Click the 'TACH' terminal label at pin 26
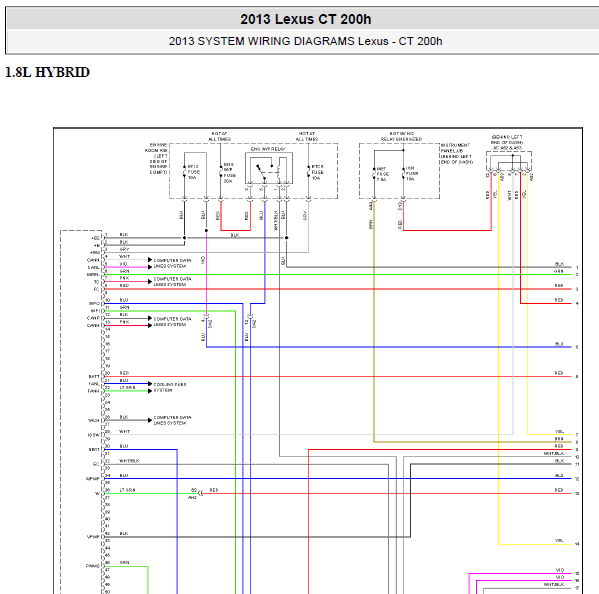 click(x=94, y=421)
